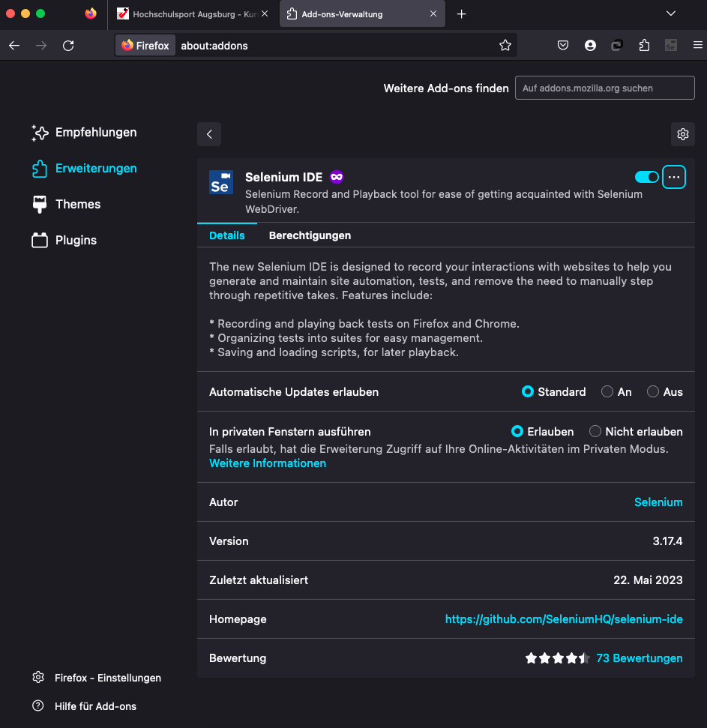The width and height of the screenshot is (707, 728).
Task: Open the Weitere Informationen link
Action: click(268, 463)
